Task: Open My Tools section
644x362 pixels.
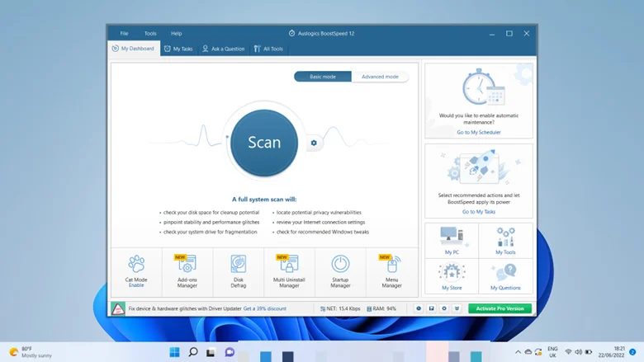Action: coord(505,241)
